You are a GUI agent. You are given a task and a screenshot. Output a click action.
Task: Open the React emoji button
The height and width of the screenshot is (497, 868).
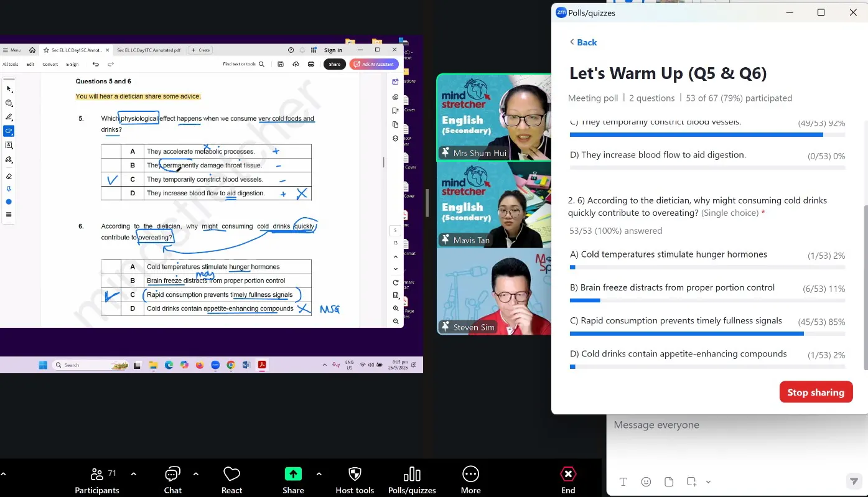(231, 480)
